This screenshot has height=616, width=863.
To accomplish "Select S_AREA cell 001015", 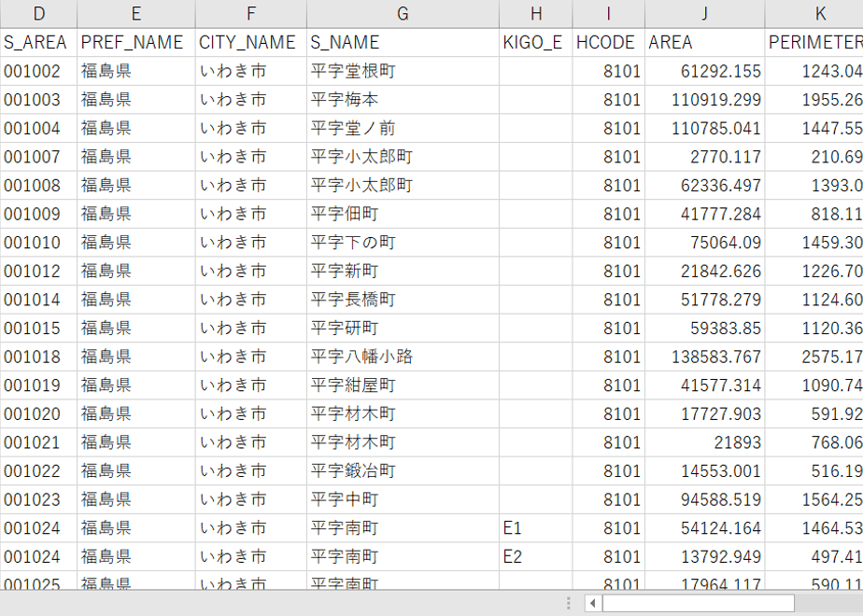I will click(x=38, y=328).
